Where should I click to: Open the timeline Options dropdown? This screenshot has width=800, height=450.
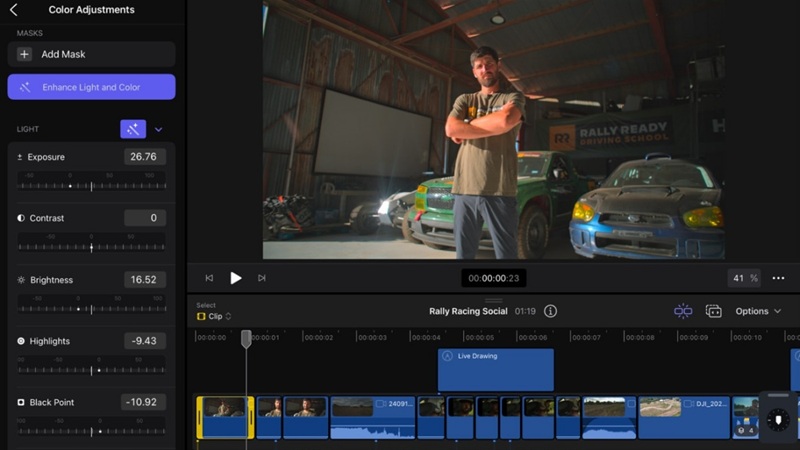click(758, 311)
